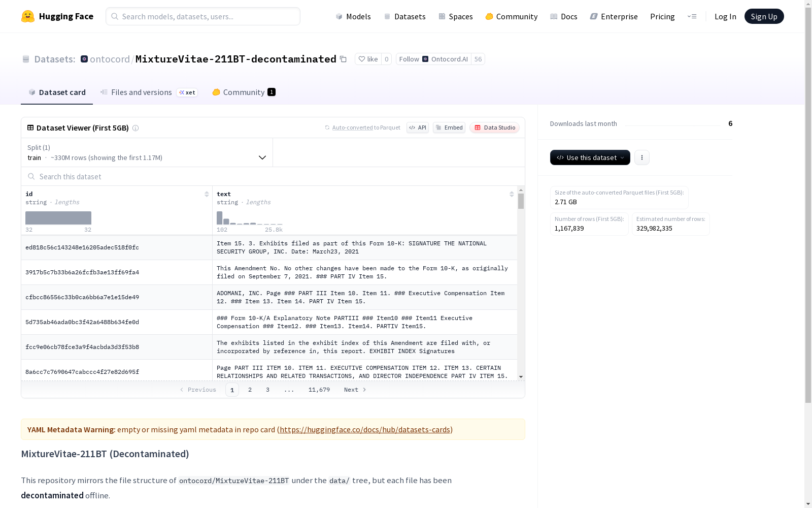Click the page 1 pagination button
The image size is (812, 508).
(232, 390)
